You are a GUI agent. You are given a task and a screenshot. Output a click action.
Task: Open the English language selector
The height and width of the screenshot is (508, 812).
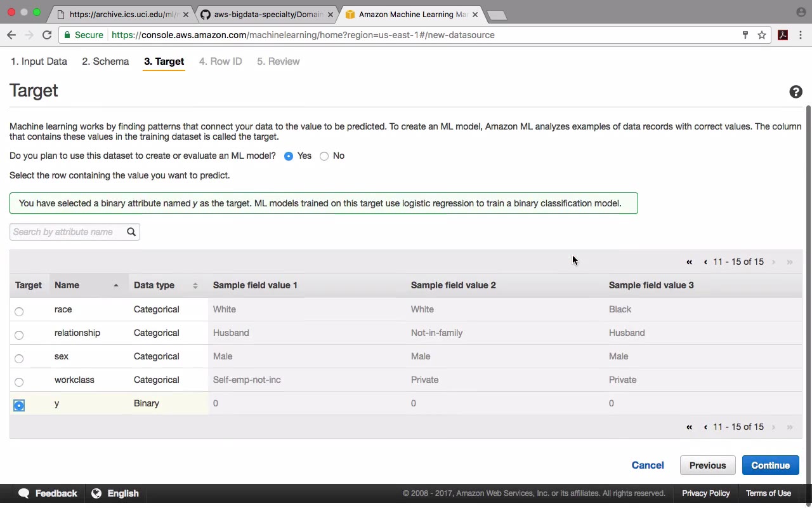tap(115, 493)
